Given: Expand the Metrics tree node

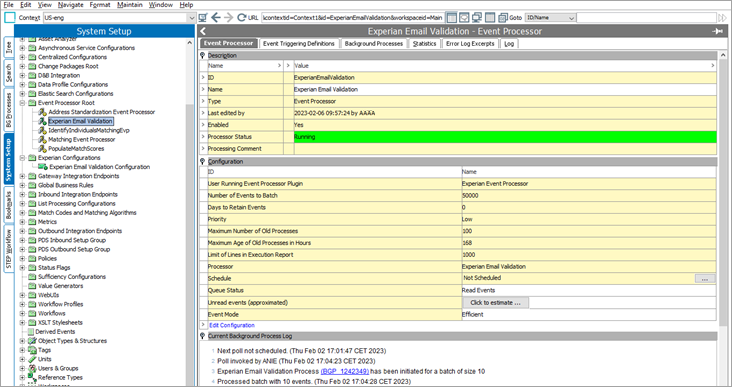Looking at the screenshot, I should point(22,222).
